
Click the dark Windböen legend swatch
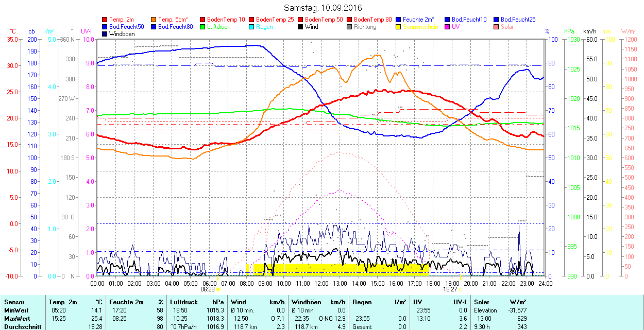(x=105, y=34)
